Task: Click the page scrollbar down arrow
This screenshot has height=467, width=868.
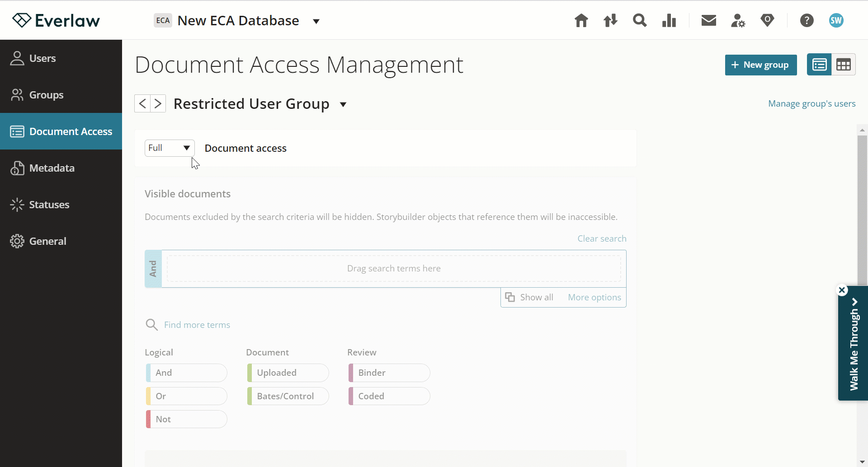Action: point(862,462)
